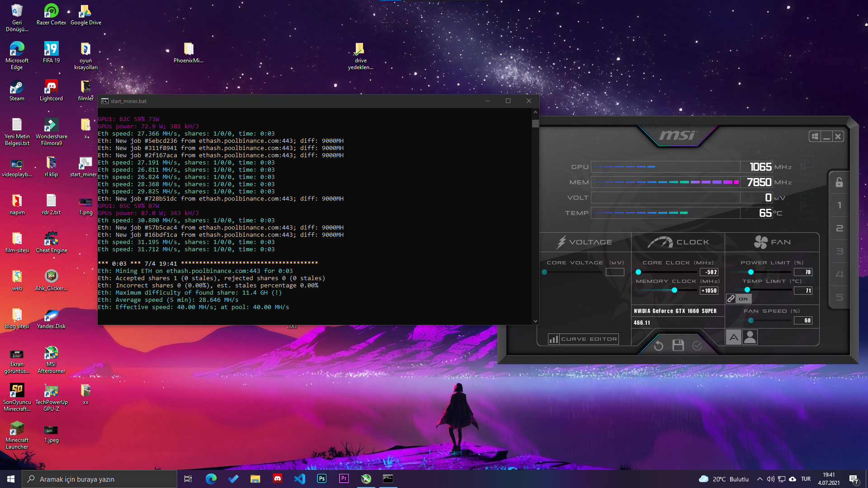
Task: Open the TUR input language selector
Action: [806, 479]
